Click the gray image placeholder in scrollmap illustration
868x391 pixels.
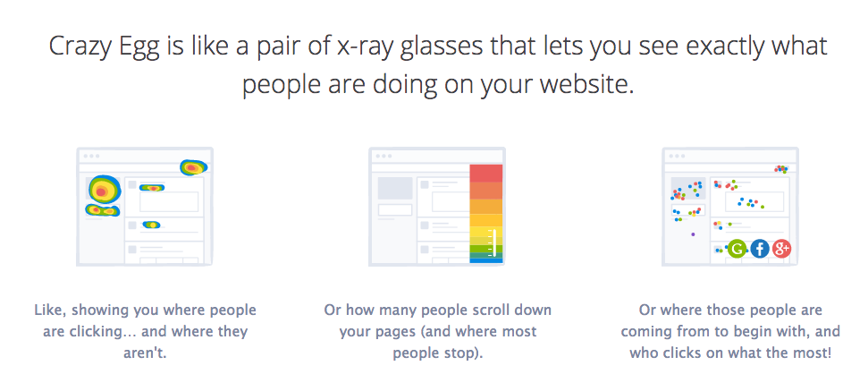pyautogui.click(x=394, y=189)
